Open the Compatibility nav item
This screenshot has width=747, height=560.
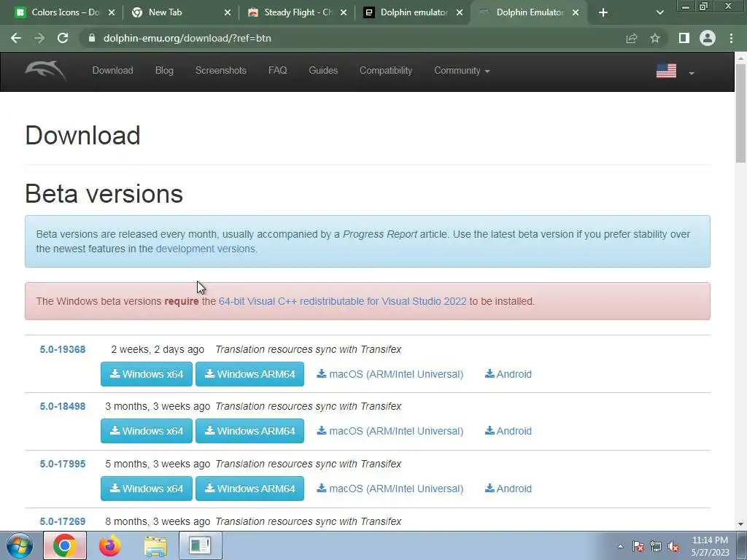[x=385, y=71]
